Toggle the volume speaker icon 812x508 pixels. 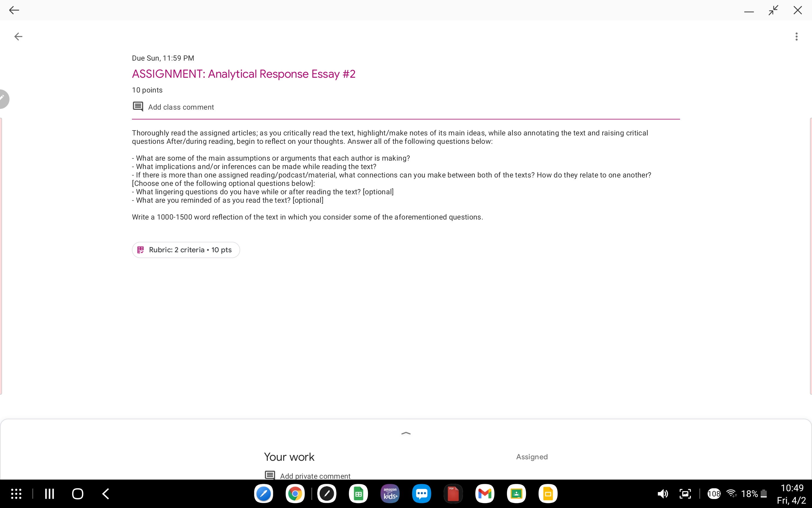point(662,494)
